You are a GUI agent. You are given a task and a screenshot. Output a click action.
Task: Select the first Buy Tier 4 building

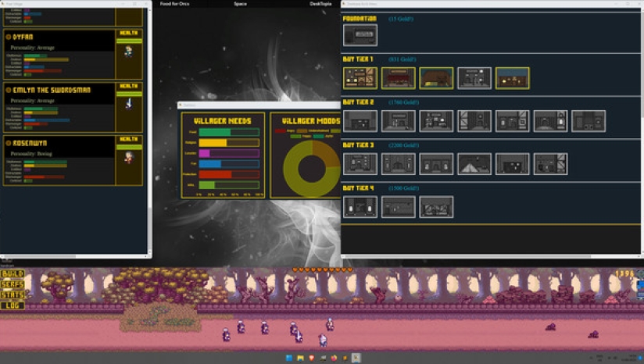click(x=360, y=206)
